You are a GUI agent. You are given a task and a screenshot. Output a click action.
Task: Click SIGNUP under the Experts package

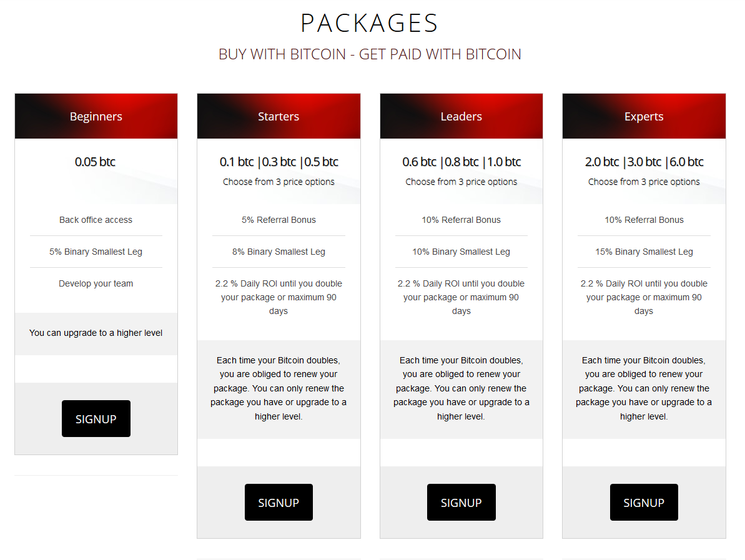644,502
